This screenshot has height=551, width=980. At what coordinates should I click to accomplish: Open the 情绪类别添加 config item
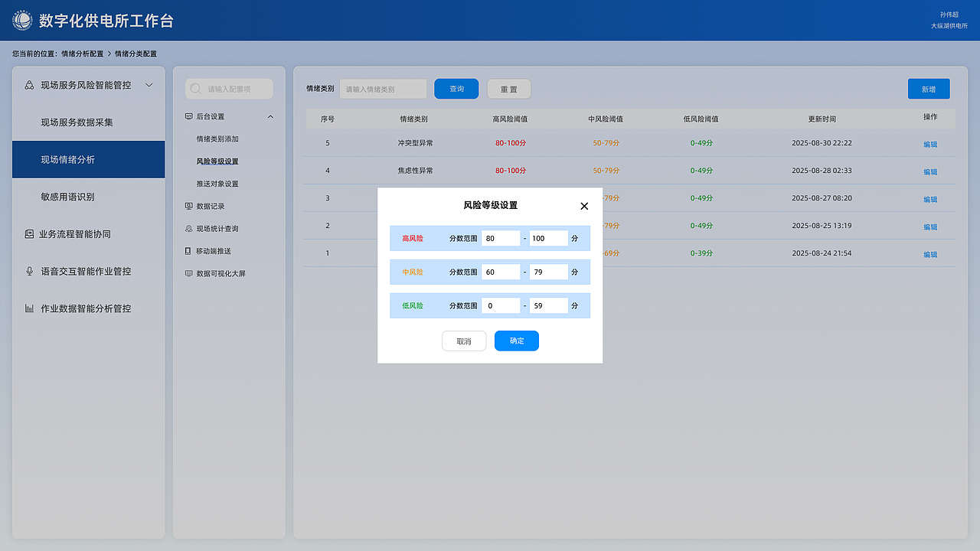[217, 139]
